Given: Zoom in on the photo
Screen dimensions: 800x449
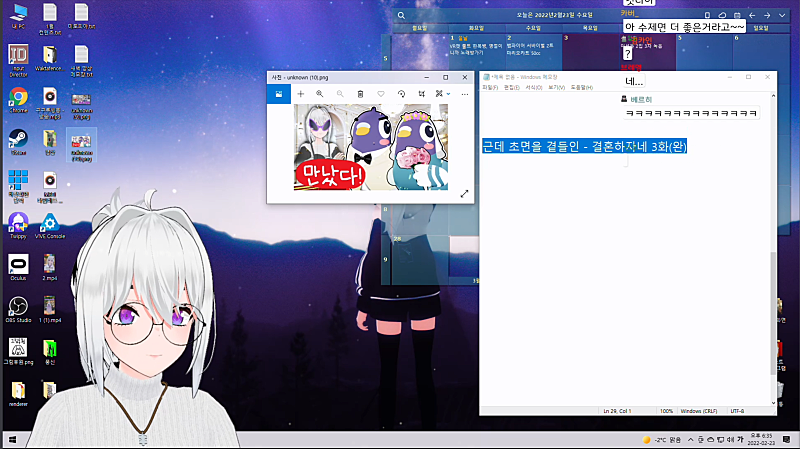Looking at the screenshot, I should click(319, 94).
